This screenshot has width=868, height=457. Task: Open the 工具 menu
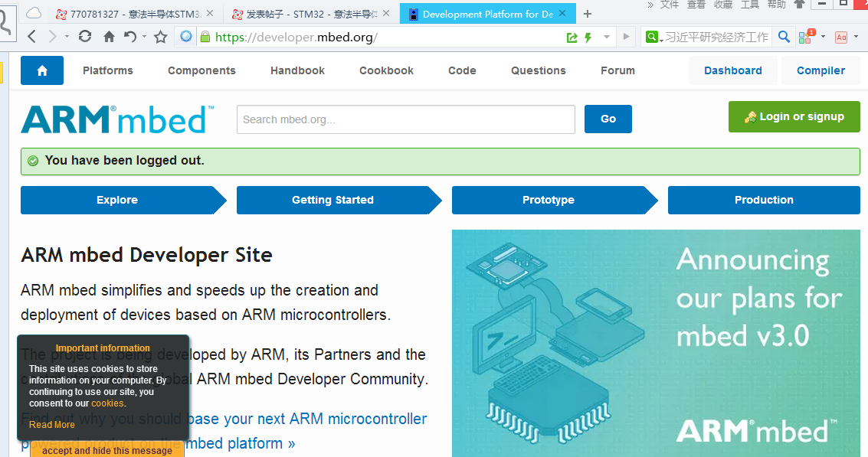pyautogui.click(x=750, y=5)
